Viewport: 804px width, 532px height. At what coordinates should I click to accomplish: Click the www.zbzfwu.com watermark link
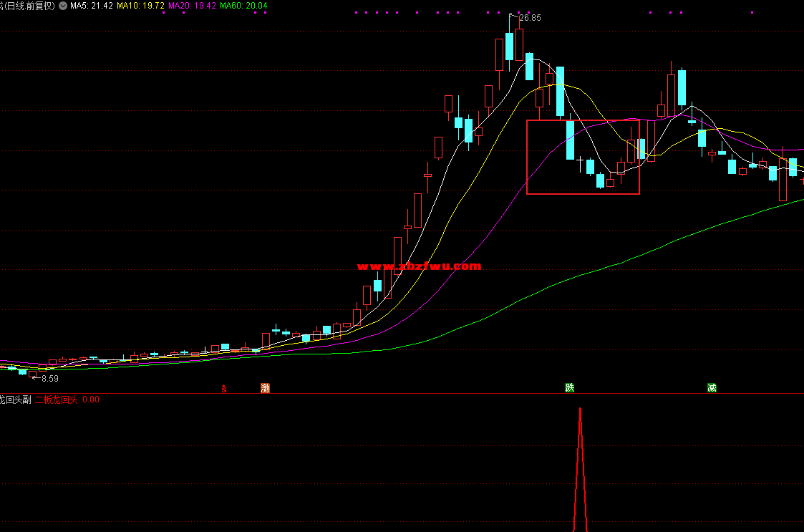[419, 266]
